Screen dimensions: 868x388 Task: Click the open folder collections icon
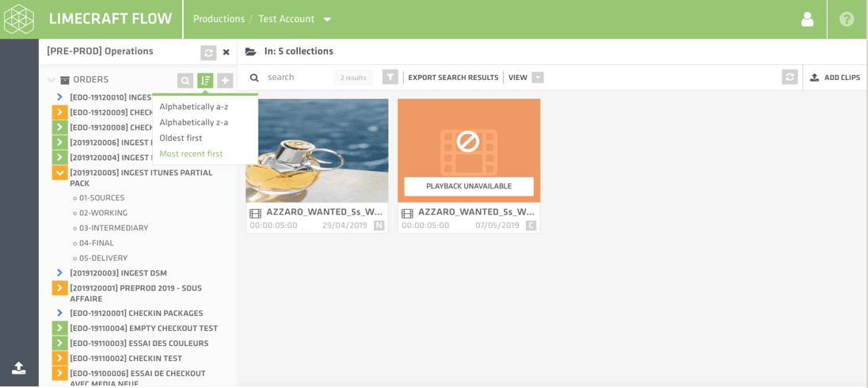point(251,51)
